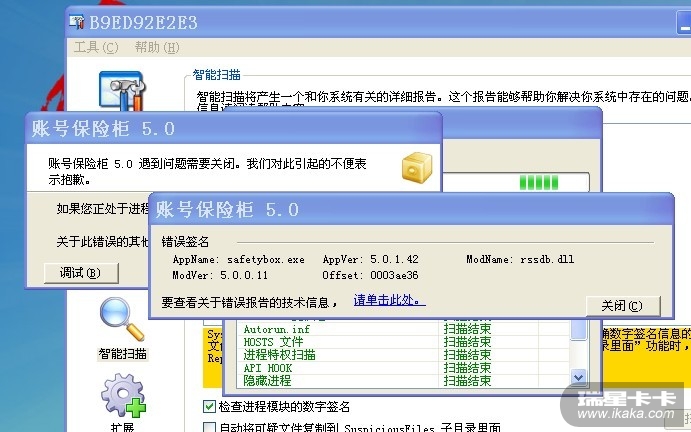The height and width of the screenshot is (432, 691).
Task: Click 扫描结束 status next to API HOOK
Action: pos(467,368)
